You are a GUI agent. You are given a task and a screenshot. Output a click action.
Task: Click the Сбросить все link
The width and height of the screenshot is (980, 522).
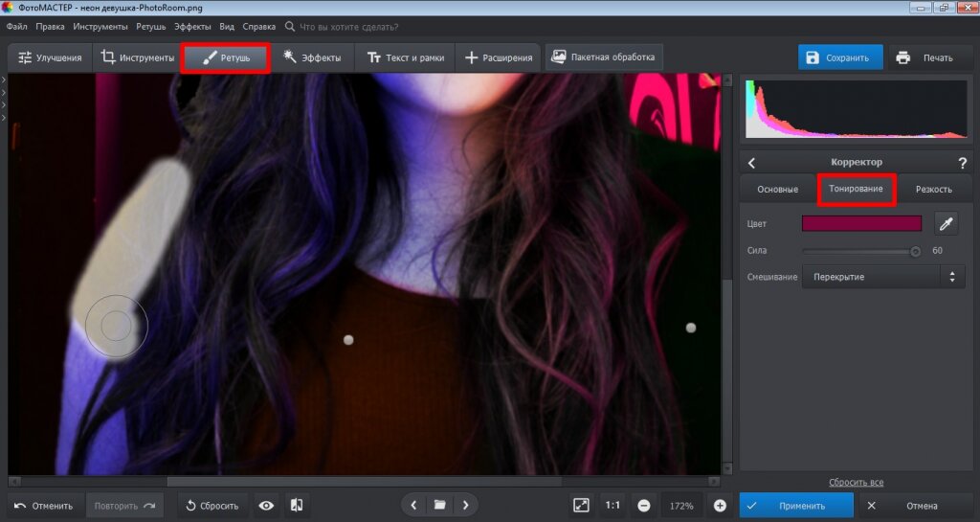tap(856, 482)
